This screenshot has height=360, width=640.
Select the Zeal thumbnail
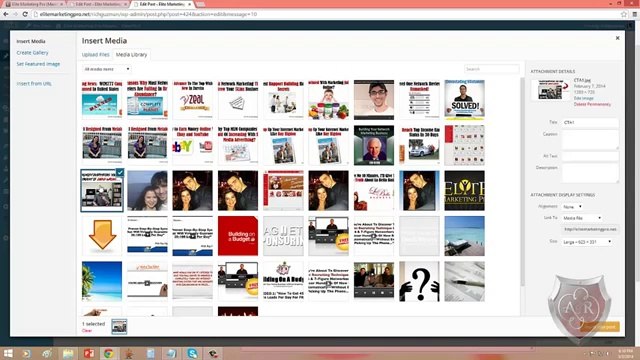pyautogui.click(x=193, y=100)
